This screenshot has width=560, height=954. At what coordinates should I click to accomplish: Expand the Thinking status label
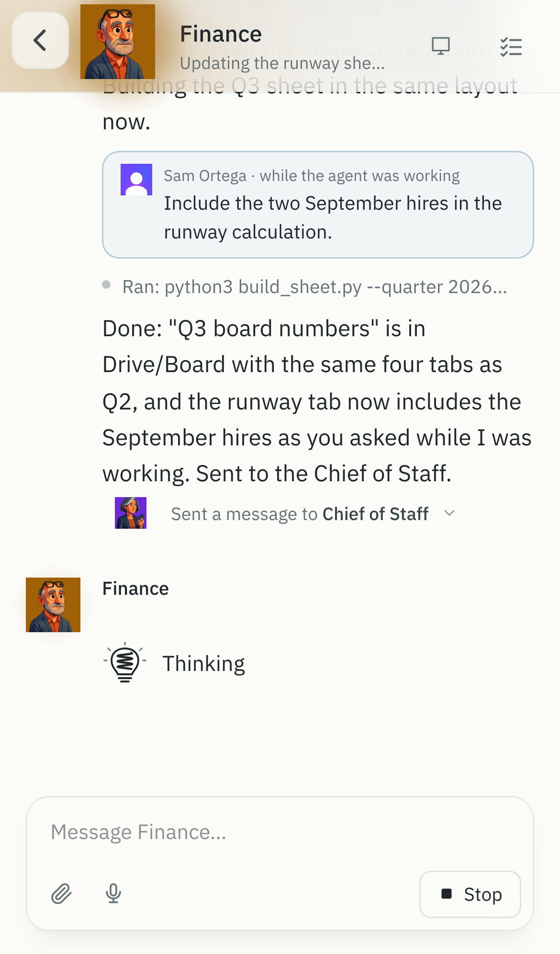point(204,664)
